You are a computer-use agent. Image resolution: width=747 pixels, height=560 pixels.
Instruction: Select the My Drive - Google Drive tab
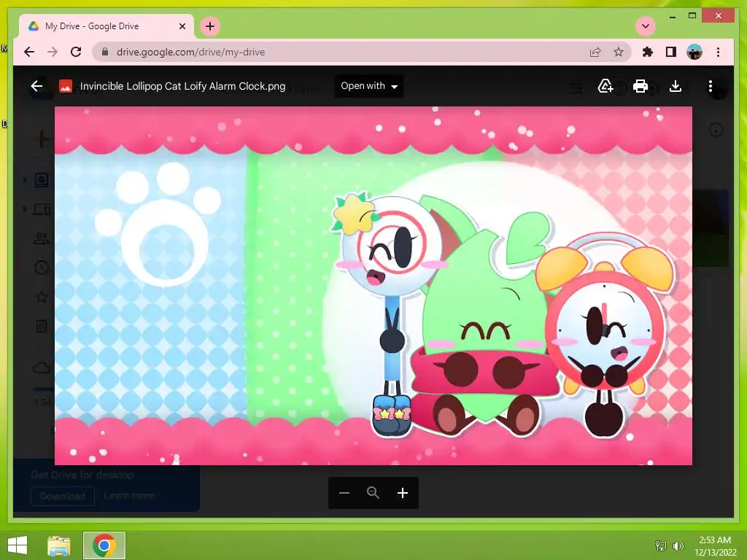click(x=107, y=26)
